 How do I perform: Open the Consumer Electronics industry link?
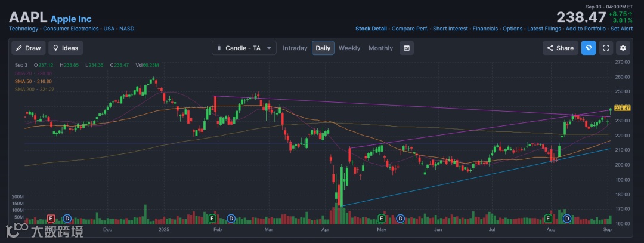tap(70, 29)
